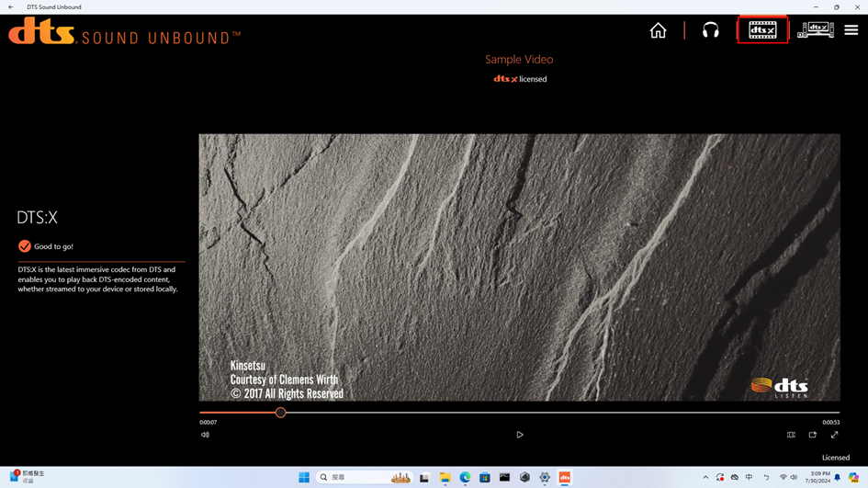
Task: Open the notification bell in the taskbar
Action: pyautogui.click(x=838, y=478)
